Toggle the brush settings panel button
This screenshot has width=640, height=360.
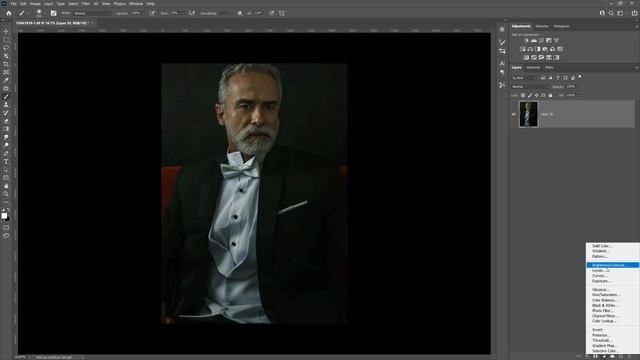tap(53, 13)
